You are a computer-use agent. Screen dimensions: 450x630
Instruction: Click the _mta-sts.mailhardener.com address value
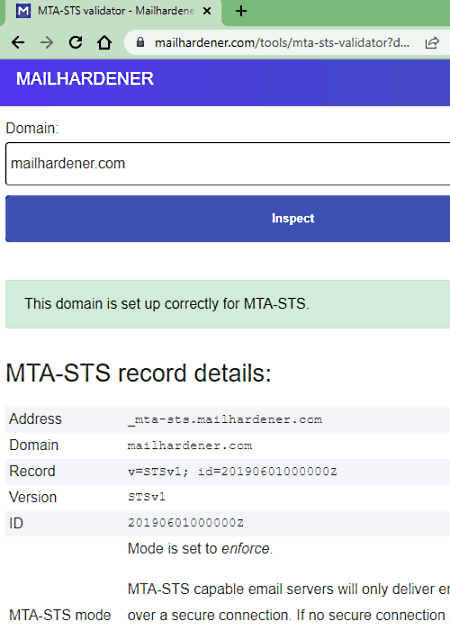click(225, 420)
